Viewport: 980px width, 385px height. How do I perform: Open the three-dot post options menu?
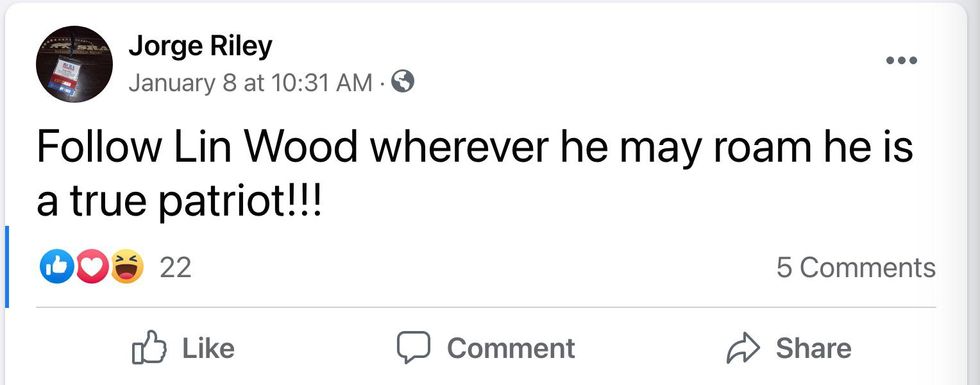(x=902, y=61)
